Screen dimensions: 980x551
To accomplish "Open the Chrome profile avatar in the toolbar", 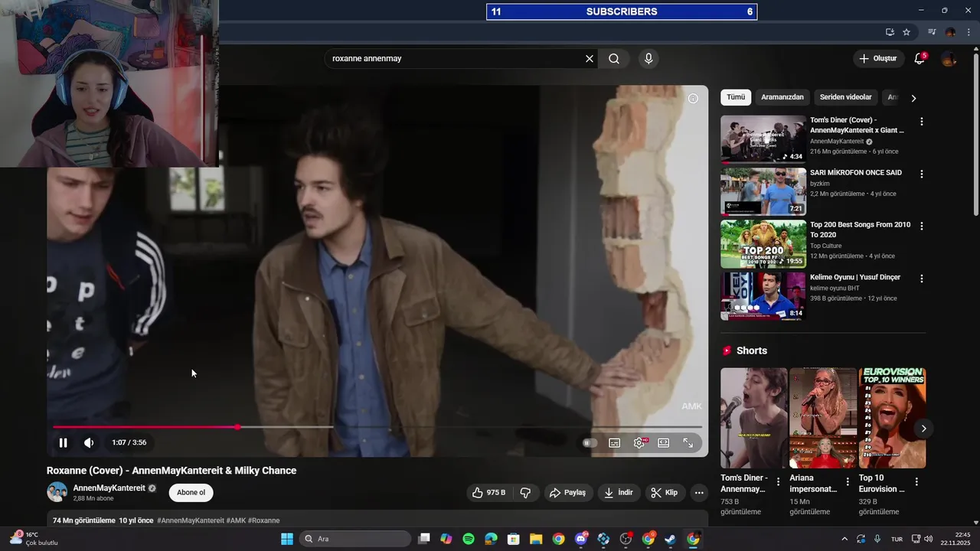I will click(x=950, y=32).
